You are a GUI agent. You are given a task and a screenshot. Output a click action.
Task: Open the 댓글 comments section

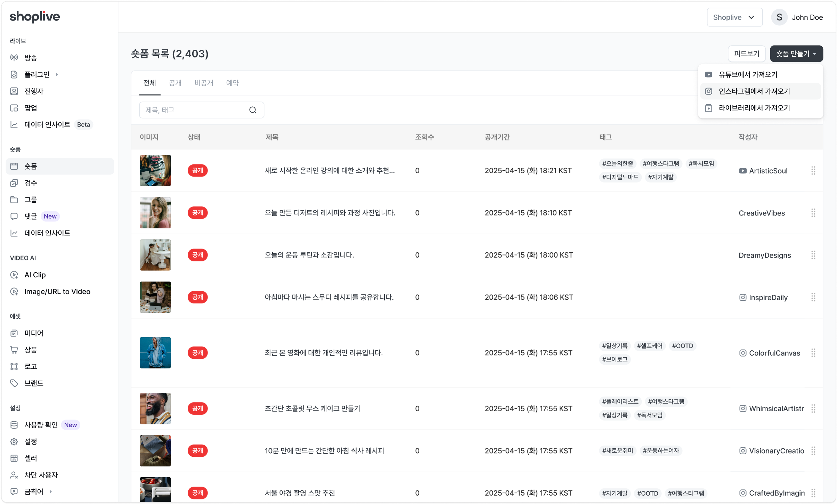click(60, 217)
